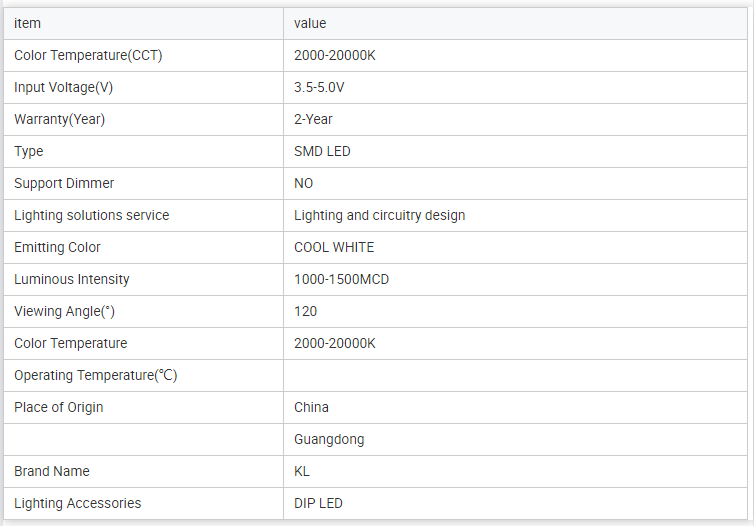Screen dimensions: 754x526
Task: Click the "Operating Temperature(℃)" label cell
Action: 96,375
